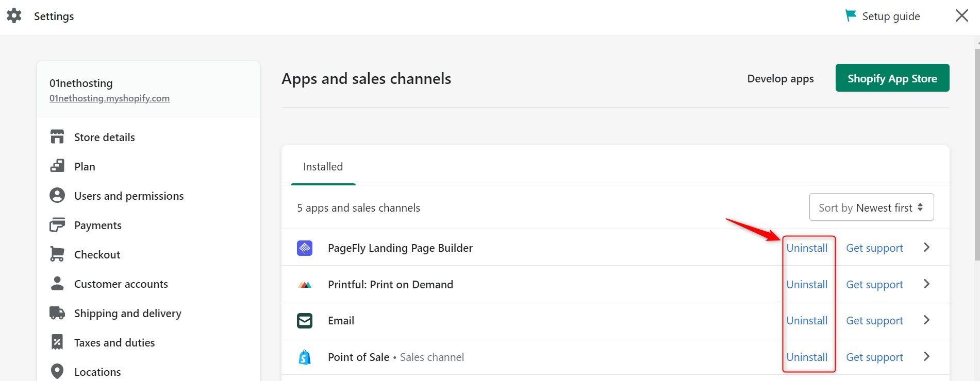Click the Customer accounts person icon
Viewport: 980px width, 381px height.
[x=57, y=284]
